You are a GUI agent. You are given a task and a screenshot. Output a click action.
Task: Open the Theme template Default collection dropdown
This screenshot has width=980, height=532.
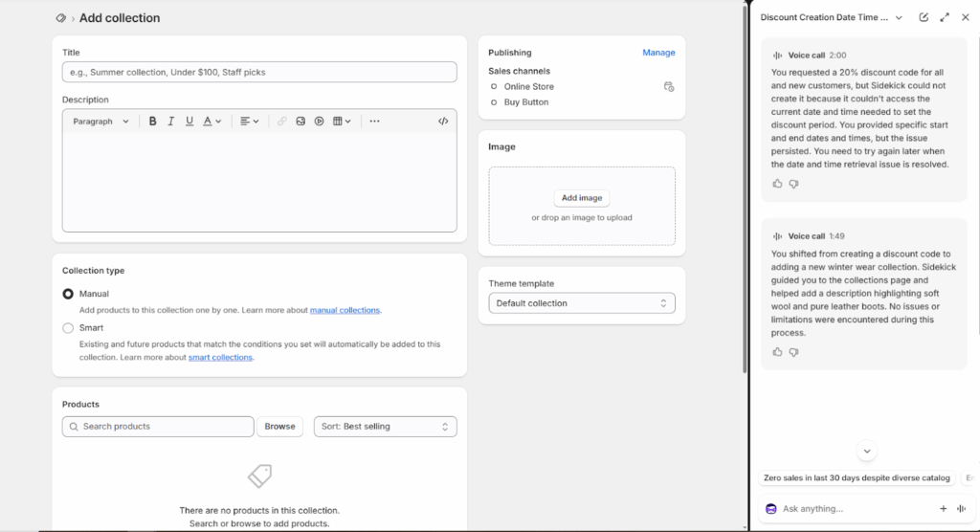(x=582, y=303)
